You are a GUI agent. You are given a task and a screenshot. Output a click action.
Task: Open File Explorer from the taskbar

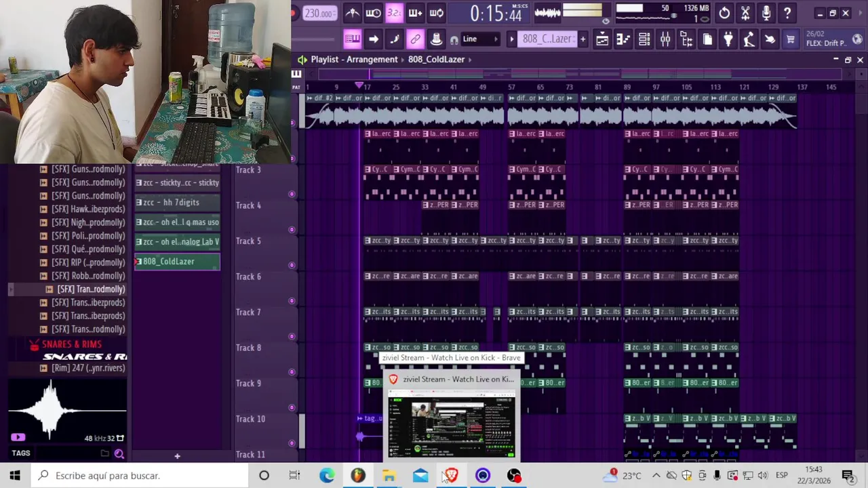pos(389,476)
